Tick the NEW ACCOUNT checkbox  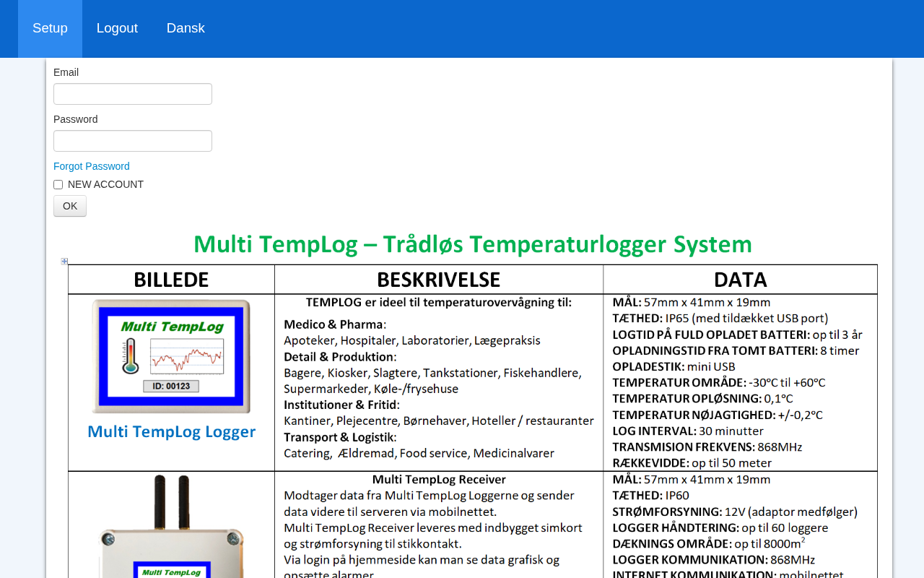coord(58,185)
